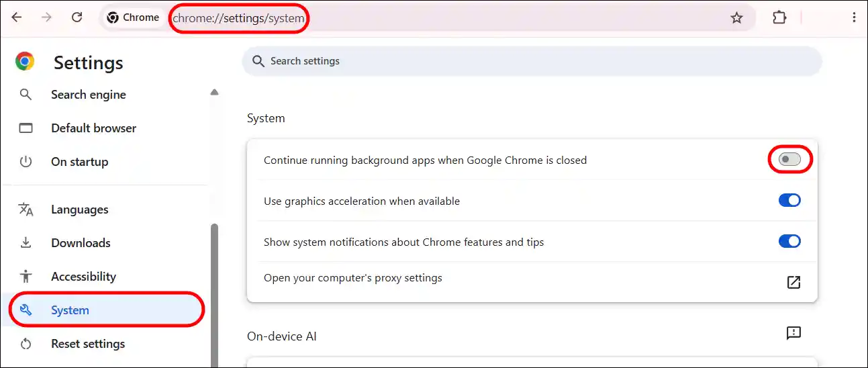Click the magnifier icon in Search settings
This screenshot has height=368, width=868.
click(x=258, y=61)
